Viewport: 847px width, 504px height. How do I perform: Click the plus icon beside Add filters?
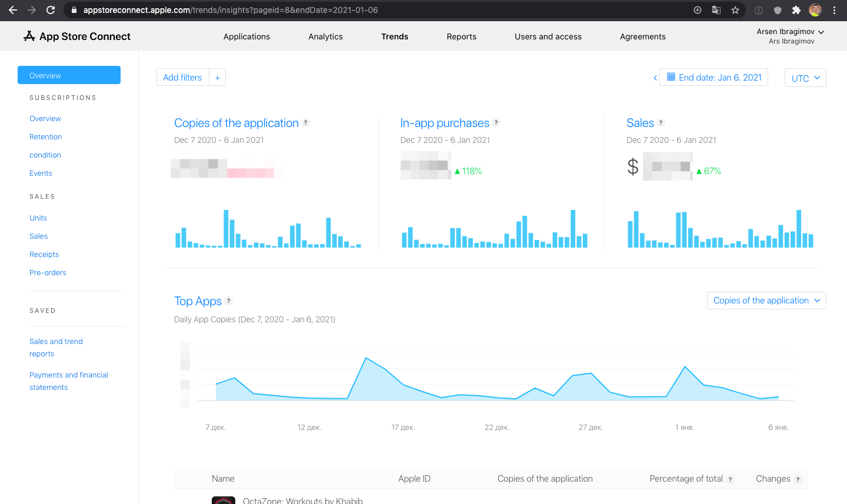pyautogui.click(x=218, y=78)
